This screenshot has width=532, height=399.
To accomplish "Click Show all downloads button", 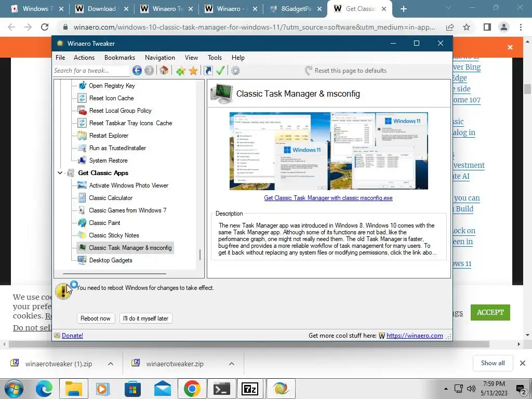I will coord(493,363).
